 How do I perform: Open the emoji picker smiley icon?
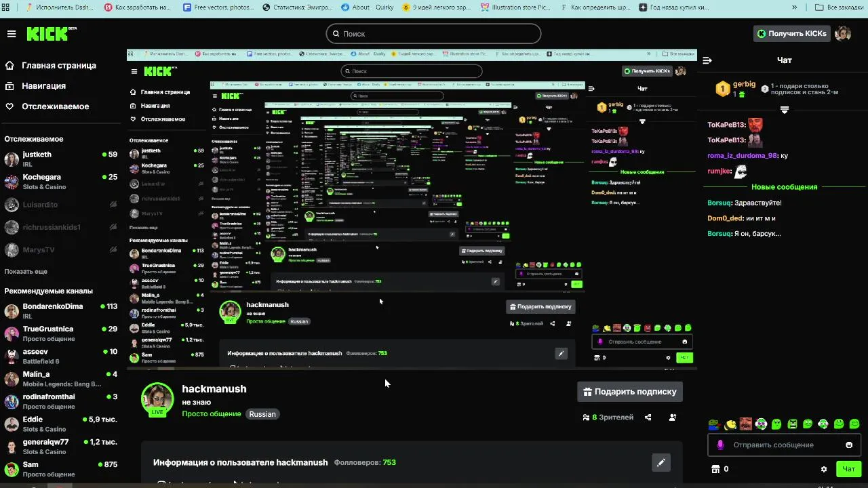click(x=849, y=445)
